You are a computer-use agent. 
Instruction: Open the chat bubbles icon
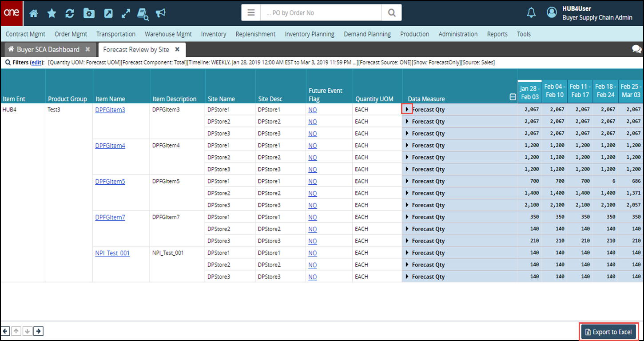click(636, 49)
